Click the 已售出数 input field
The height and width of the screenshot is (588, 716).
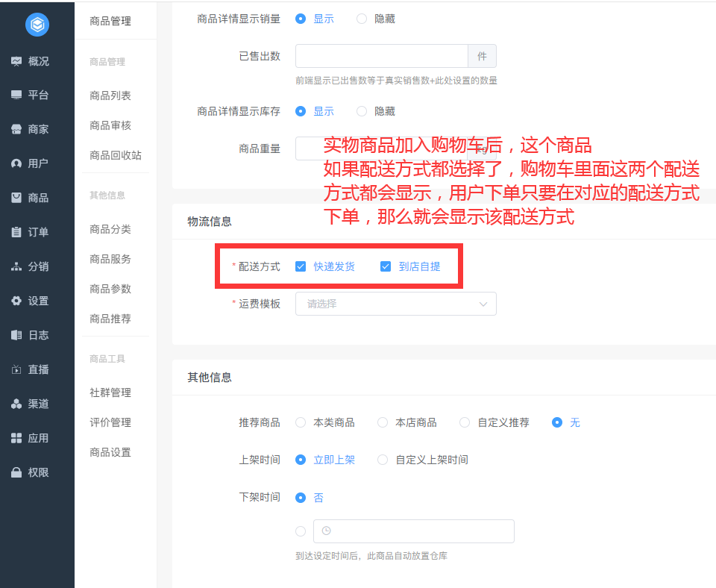tap(382, 56)
